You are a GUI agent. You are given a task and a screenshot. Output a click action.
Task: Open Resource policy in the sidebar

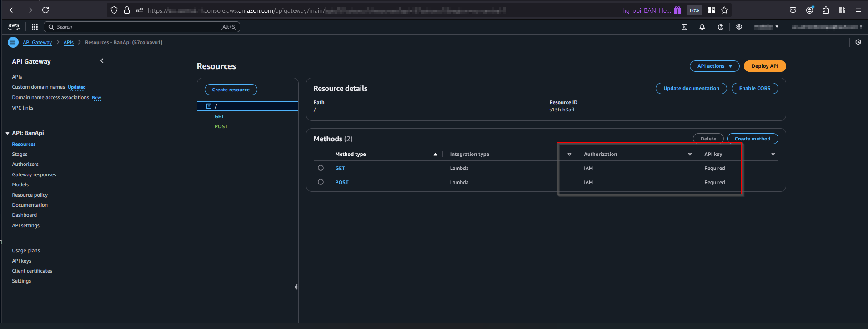tap(30, 195)
